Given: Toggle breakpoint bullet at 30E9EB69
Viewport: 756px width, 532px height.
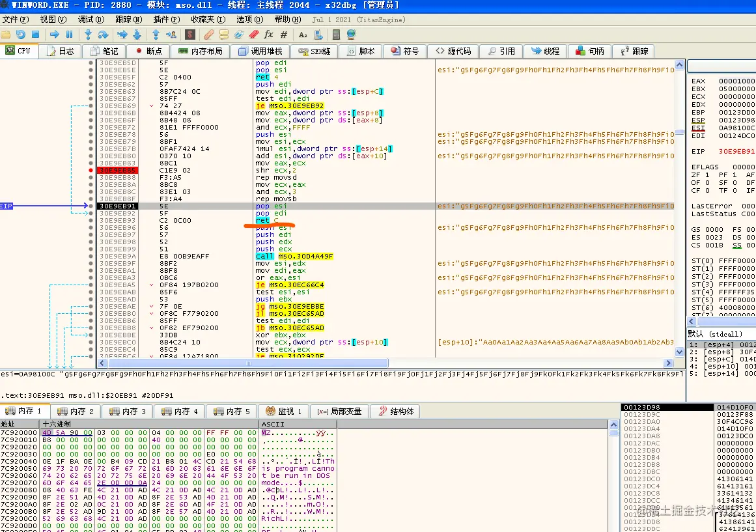Looking at the screenshot, I should (x=91, y=105).
